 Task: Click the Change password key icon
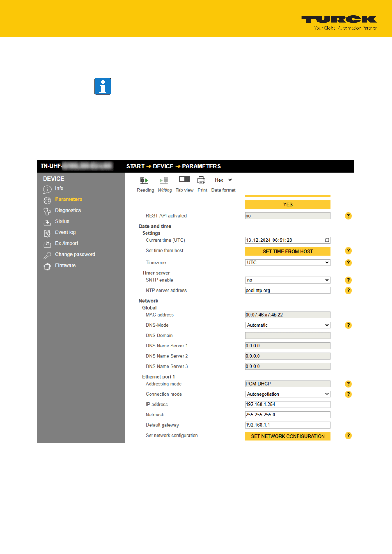47,255
